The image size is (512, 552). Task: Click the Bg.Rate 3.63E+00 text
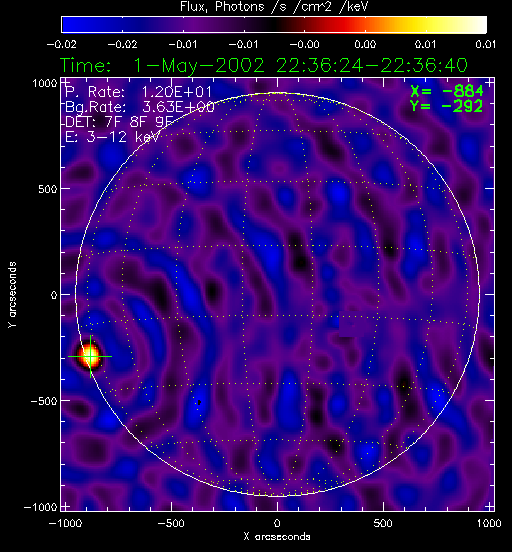(140, 107)
